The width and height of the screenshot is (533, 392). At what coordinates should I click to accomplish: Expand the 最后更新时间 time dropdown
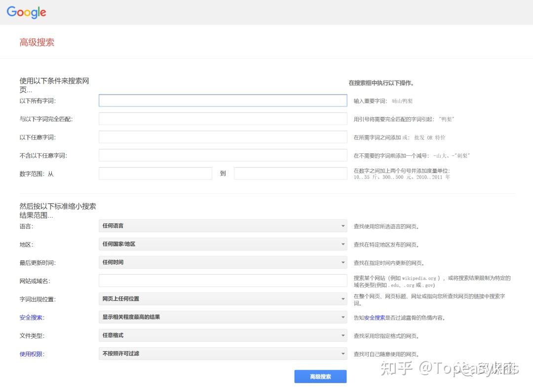coord(222,262)
